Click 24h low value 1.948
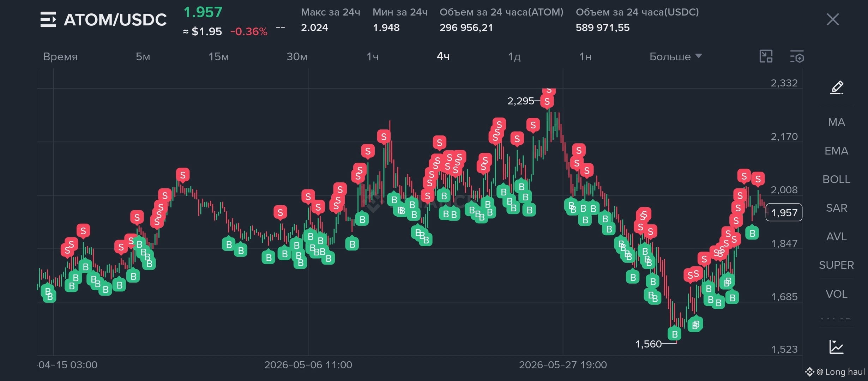This screenshot has height=381, width=868. [x=386, y=28]
